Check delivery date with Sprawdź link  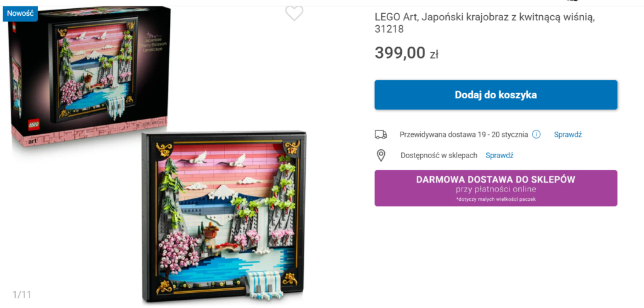(x=568, y=134)
